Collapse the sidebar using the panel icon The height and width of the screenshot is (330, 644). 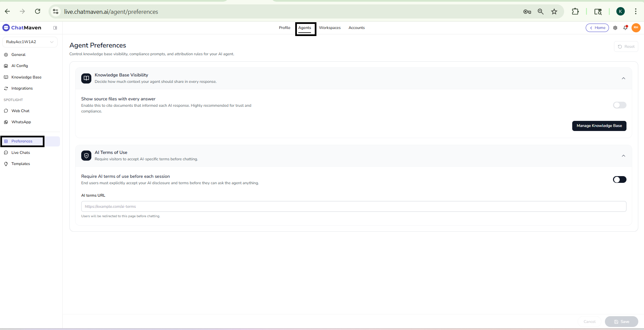[x=55, y=28]
